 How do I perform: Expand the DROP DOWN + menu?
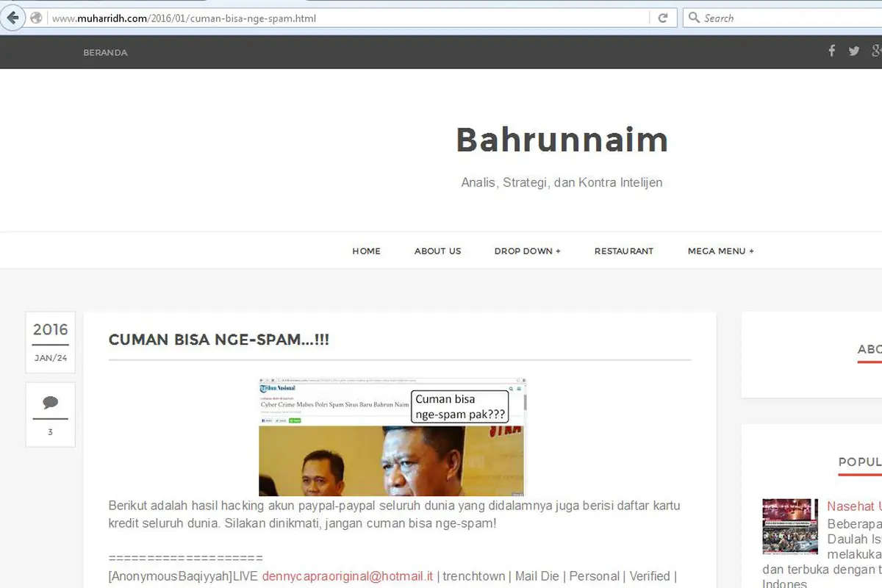527,251
